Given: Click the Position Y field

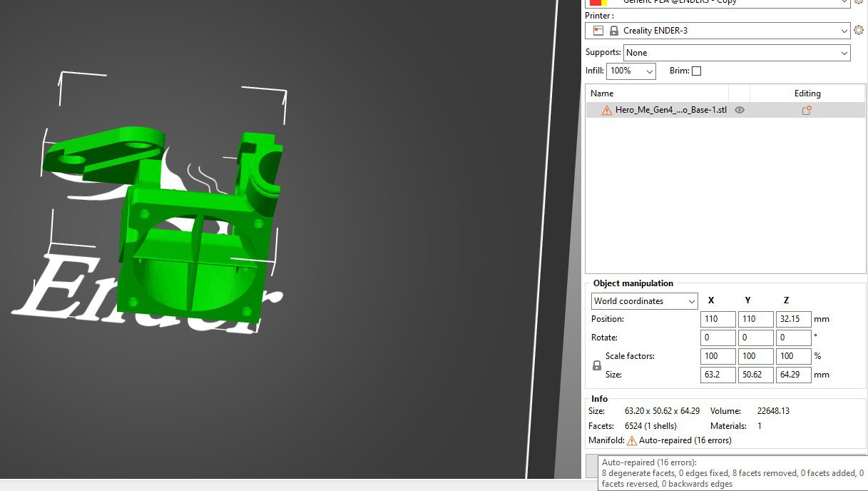Looking at the screenshot, I should coord(755,319).
